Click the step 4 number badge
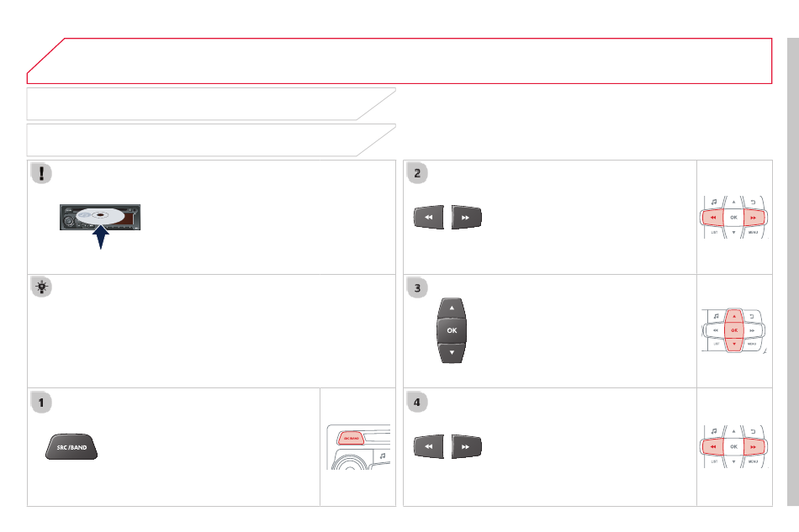 tap(417, 403)
